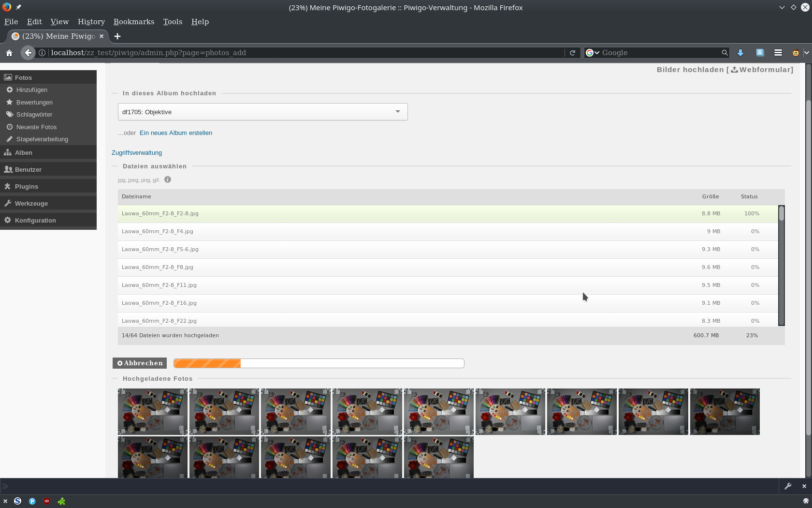Open the Help menu
Screen dimensions: 812x508
coord(200,22)
